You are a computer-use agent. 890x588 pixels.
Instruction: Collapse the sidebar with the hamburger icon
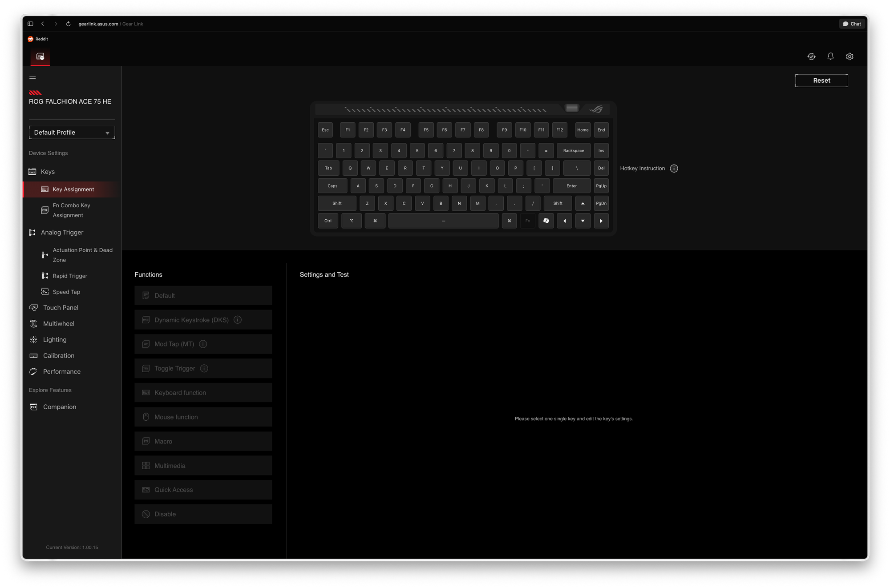[32, 76]
